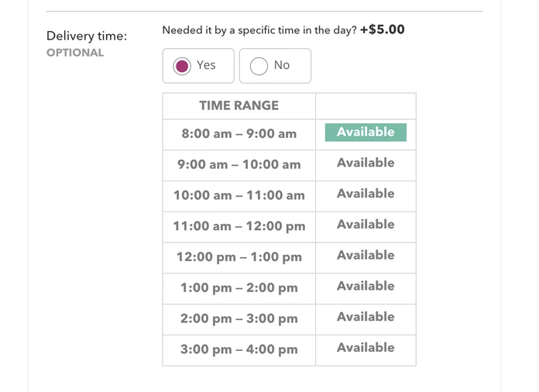Choose the No radio option

tap(259, 66)
